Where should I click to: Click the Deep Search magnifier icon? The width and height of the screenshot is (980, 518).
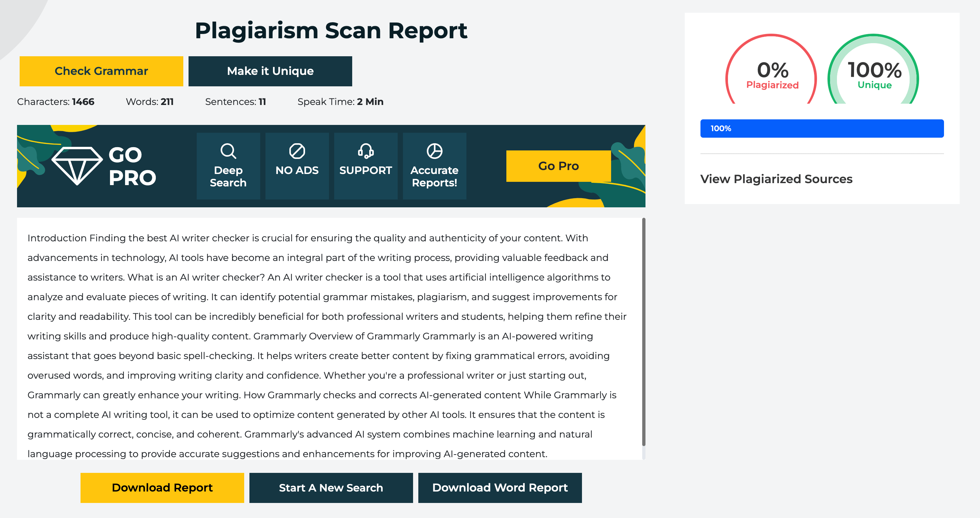228,151
